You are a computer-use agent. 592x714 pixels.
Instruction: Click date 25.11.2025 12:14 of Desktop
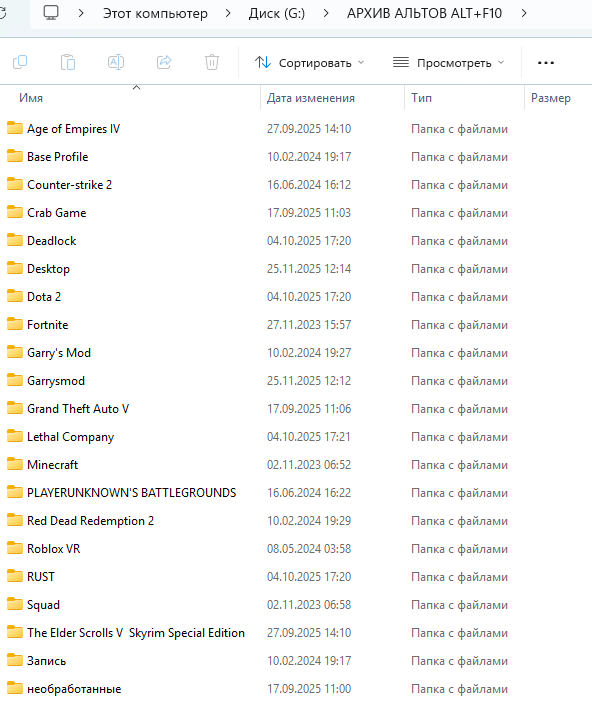pos(309,269)
